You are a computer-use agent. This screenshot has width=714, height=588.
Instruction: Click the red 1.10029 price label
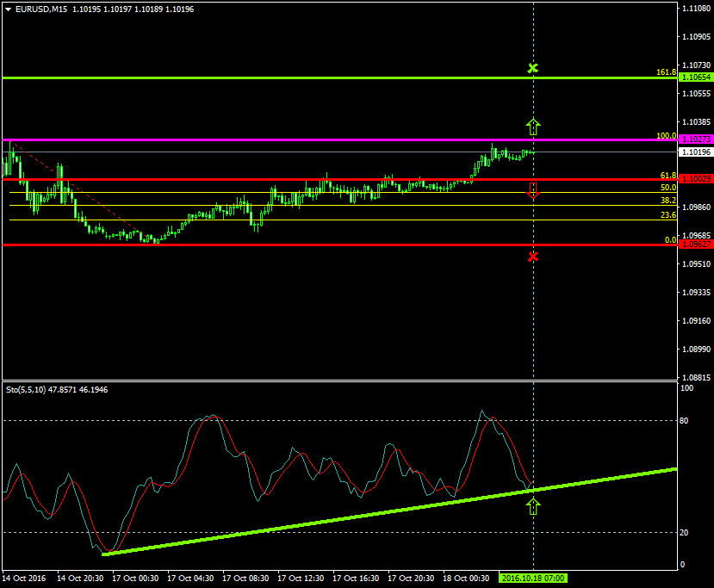(x=695, y=178)
